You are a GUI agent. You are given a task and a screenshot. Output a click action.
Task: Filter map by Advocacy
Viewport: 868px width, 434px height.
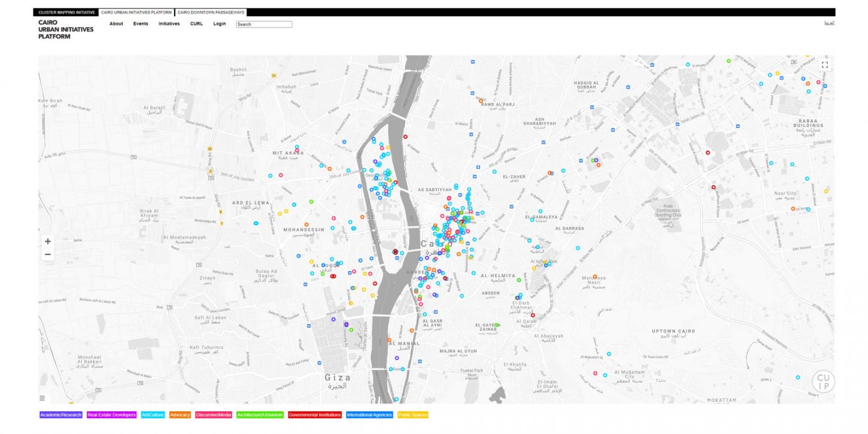click(180, 415)
